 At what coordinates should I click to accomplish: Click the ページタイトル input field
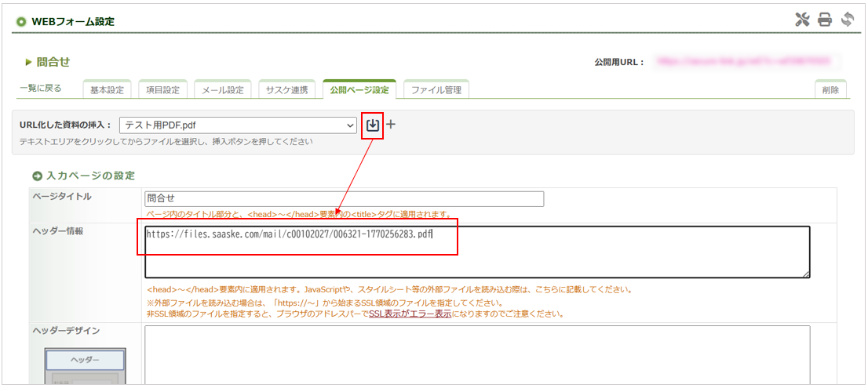(344, 199)
